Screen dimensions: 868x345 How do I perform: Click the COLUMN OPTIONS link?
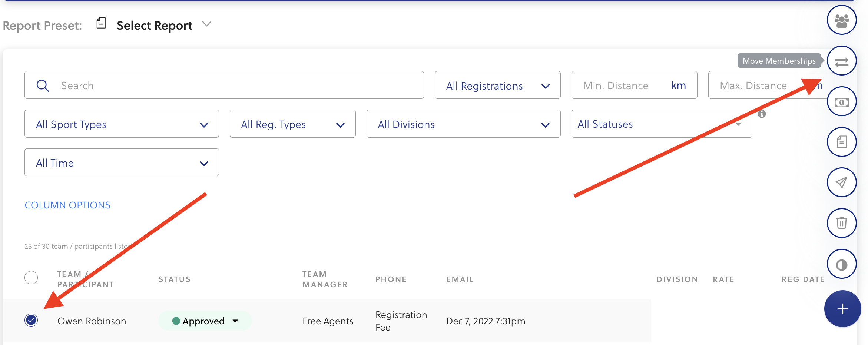click(67, 205)
